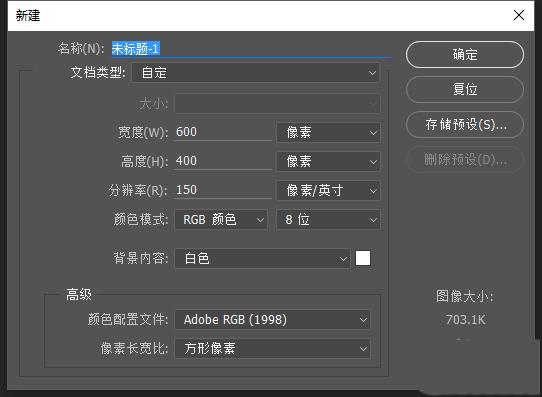
Task: Click the white background color swatch
Action: [363, 258]
